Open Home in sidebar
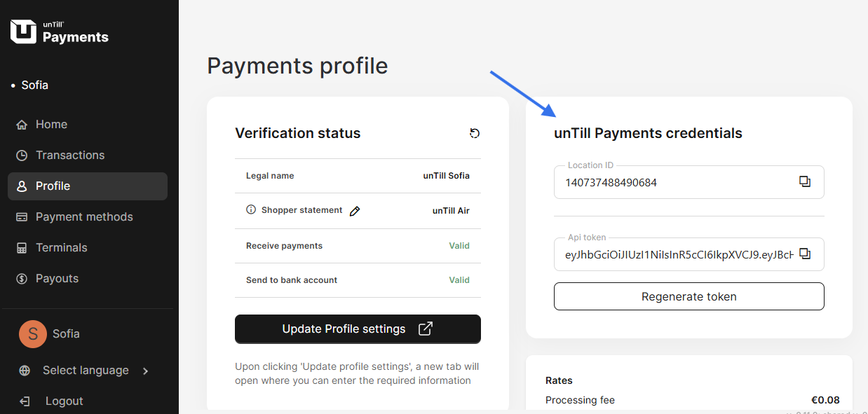Screen dimensions: 868x414 51,124
